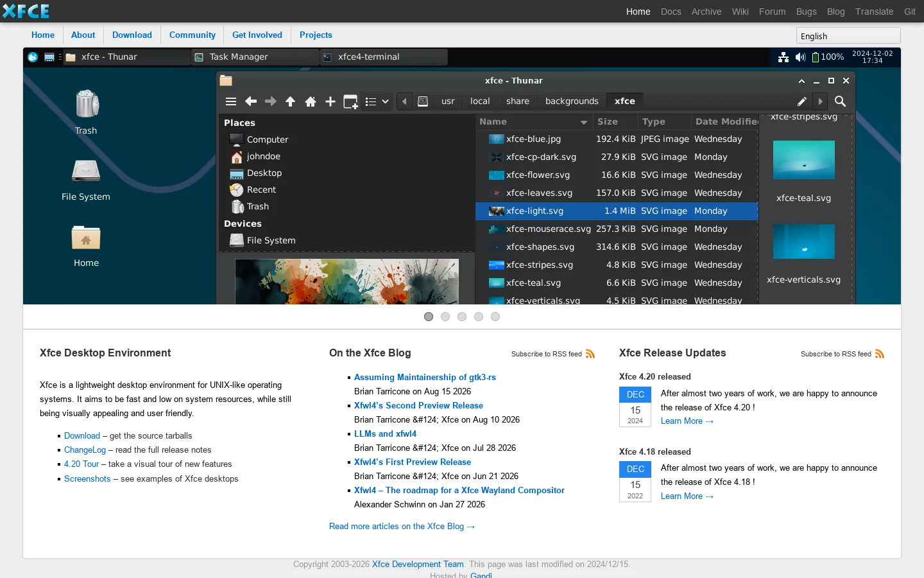Open Screenshots link
This screenshot has height=578, width=924.
(x=87, y=479)
